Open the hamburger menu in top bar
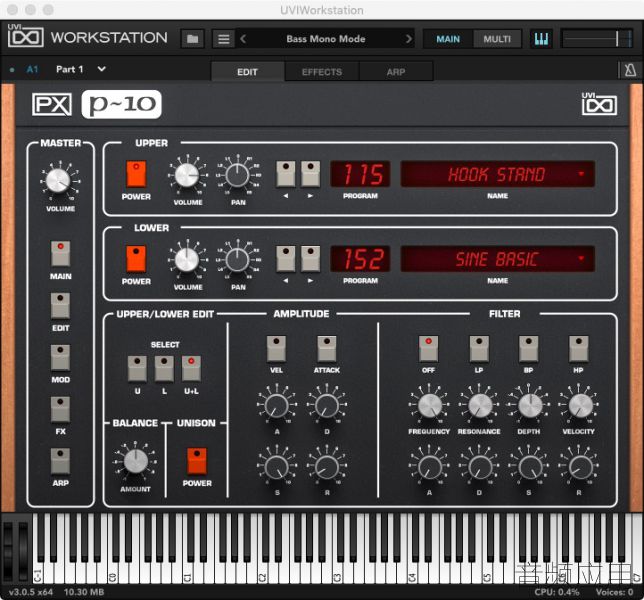Image resolution: width=644 pixels, height=600 pixels. 224,39
